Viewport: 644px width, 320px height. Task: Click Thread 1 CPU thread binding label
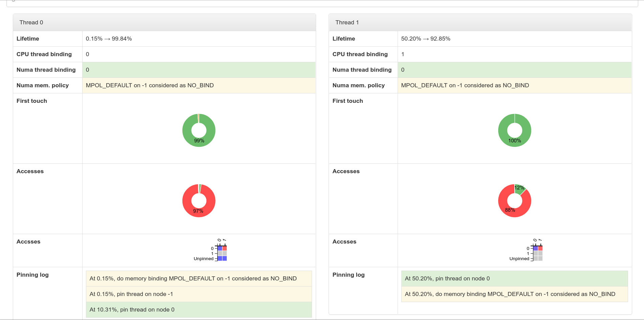(x=360, y=54)
